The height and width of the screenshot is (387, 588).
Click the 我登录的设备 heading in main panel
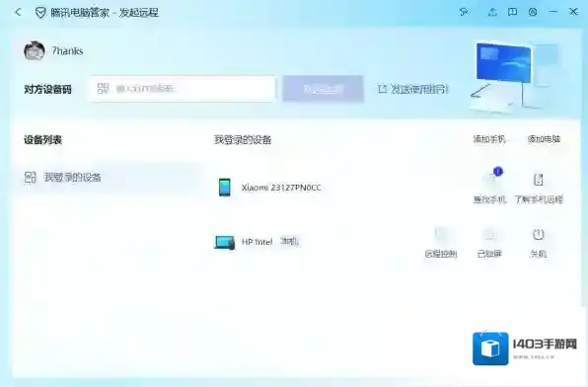(243, 140)
